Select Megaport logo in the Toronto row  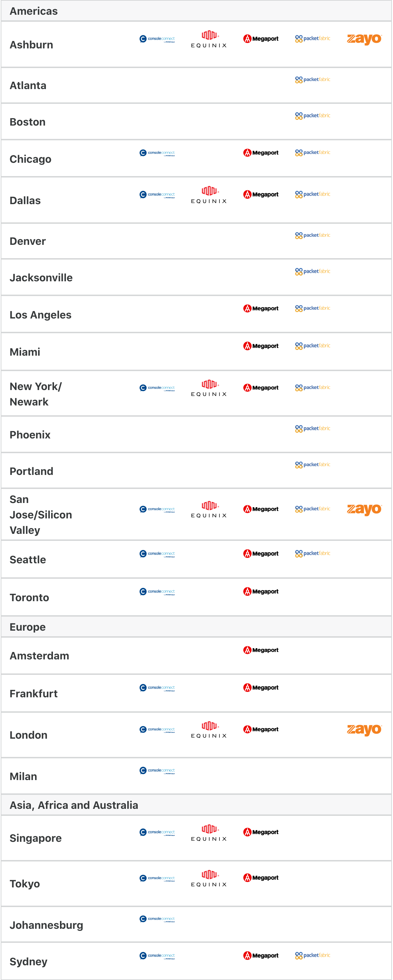261,591
